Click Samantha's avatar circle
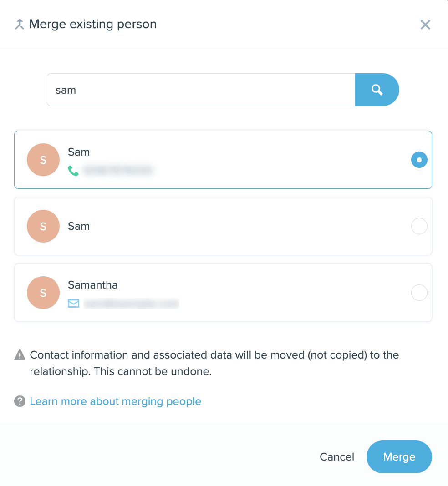The image size is (448, 486). 43,293
